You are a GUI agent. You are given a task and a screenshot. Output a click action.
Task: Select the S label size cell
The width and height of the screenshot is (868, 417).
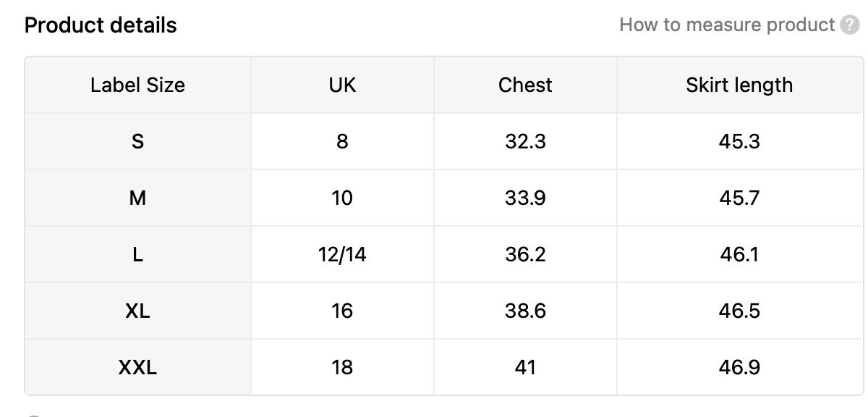click(137, 141)
